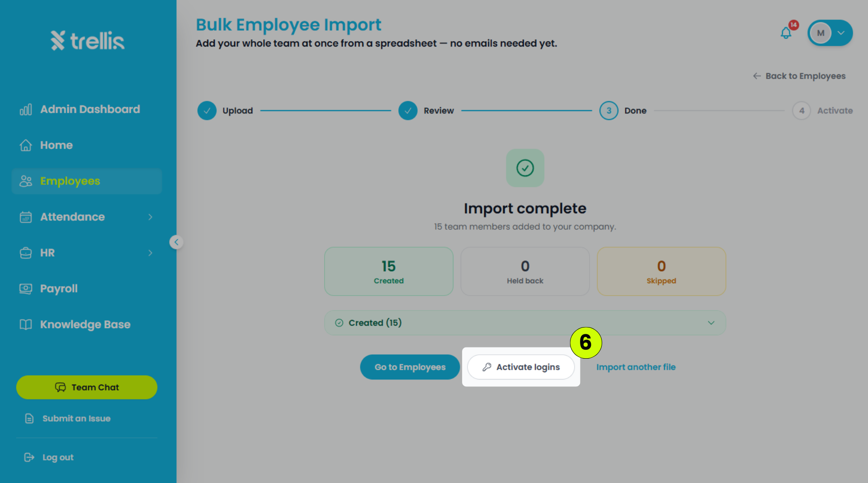Click the Employees people icon
This screenshot has width=868, height=483.
[x=26, y=181]
